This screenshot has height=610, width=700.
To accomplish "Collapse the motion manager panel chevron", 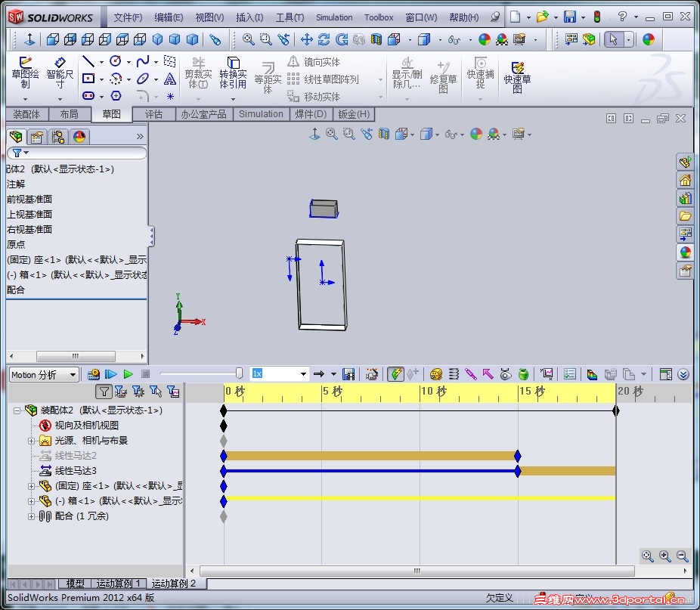I will point(683,374).
